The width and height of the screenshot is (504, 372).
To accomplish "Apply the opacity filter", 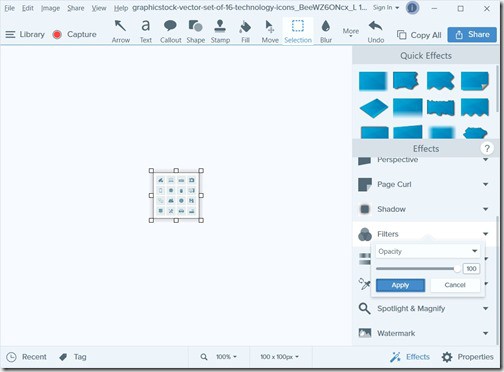I will tap(400, 285).
